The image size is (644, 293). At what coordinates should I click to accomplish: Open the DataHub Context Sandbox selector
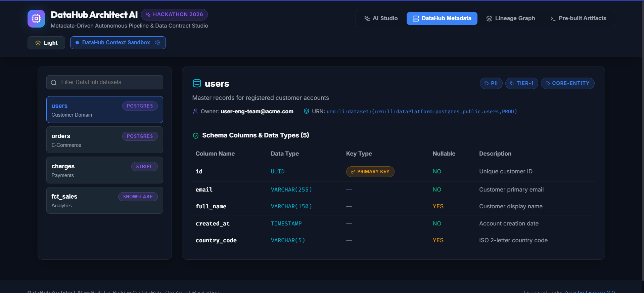click(118, 43)
